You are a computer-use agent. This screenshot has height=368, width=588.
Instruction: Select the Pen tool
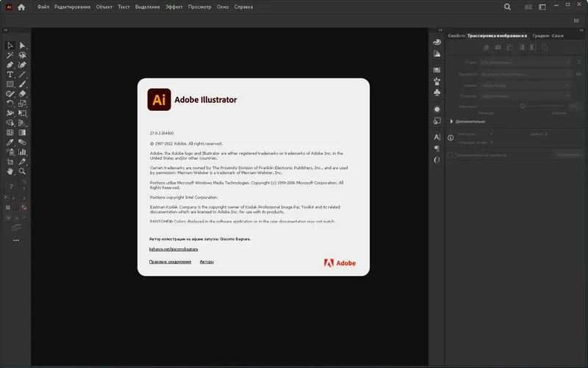click(10, 65)
